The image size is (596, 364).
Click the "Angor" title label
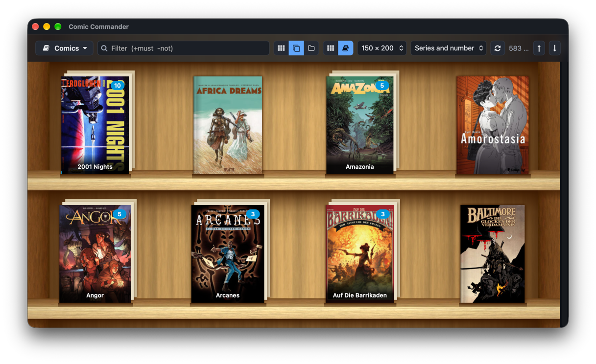click(x=95, y=296)
